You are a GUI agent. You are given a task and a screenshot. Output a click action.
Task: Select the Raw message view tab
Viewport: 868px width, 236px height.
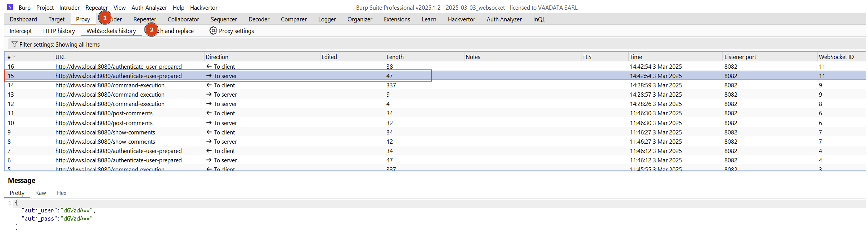pyautogui.click(x=41, y=193)
